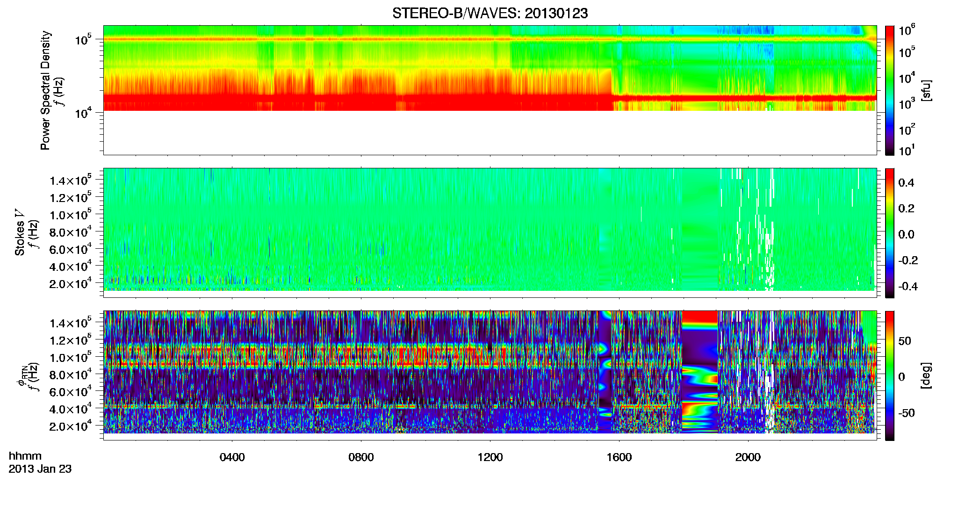Click the 2.0×10^4 tick label of bottom panel
Screen dimensions: 980x505
tap(70, 426)
